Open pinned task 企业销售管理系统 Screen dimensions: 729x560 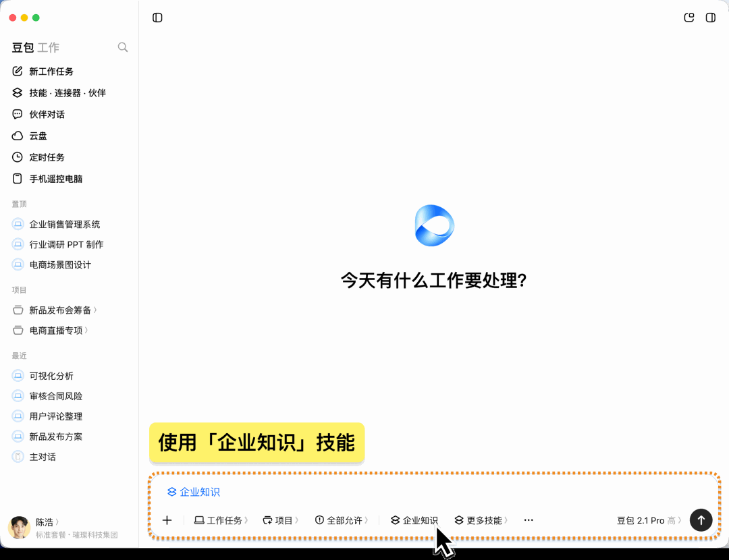click(65, 225)
